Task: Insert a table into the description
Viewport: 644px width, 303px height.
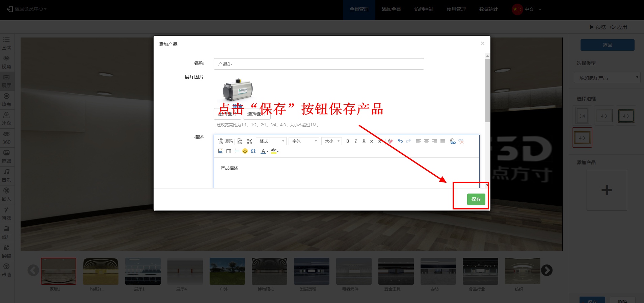Action: pos(229,151)
